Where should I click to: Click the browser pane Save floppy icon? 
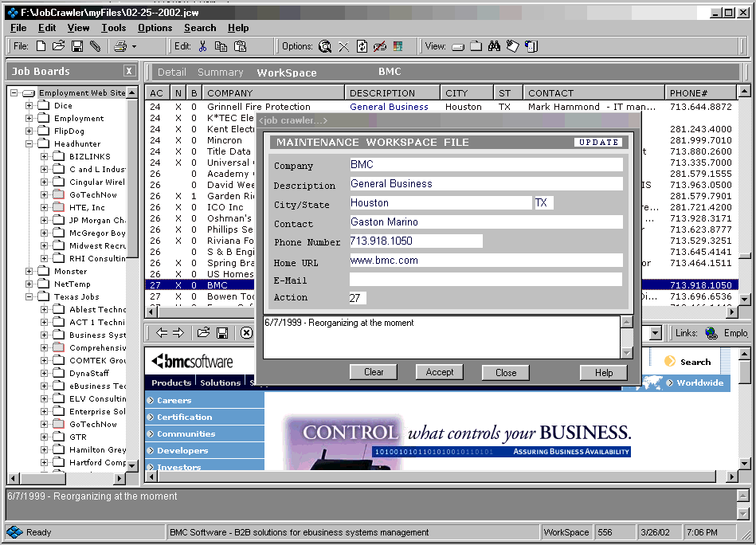222,333
